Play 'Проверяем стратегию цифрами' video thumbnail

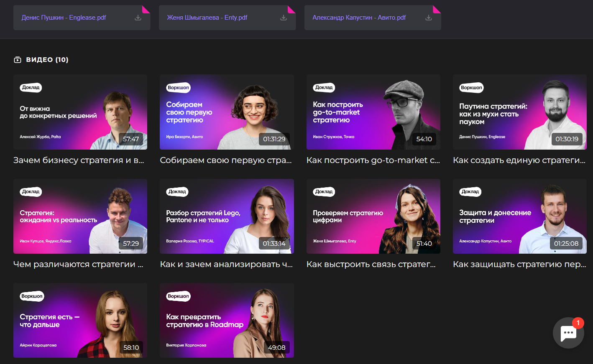(373, 216)
